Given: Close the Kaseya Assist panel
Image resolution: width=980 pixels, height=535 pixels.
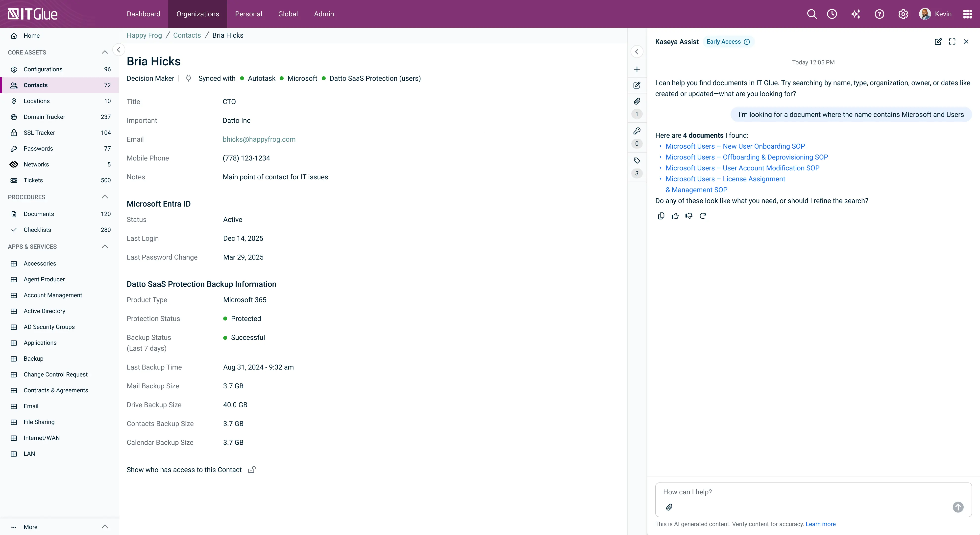Looking at the screenshot, I should (966, 42).
